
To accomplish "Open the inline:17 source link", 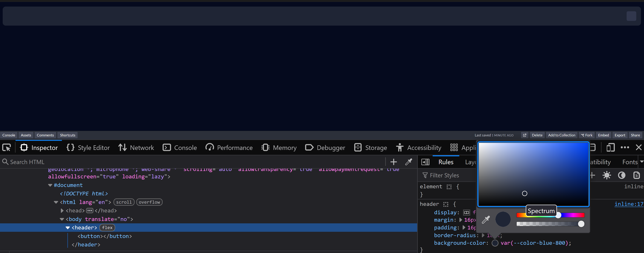I will [x=628, y=204].
